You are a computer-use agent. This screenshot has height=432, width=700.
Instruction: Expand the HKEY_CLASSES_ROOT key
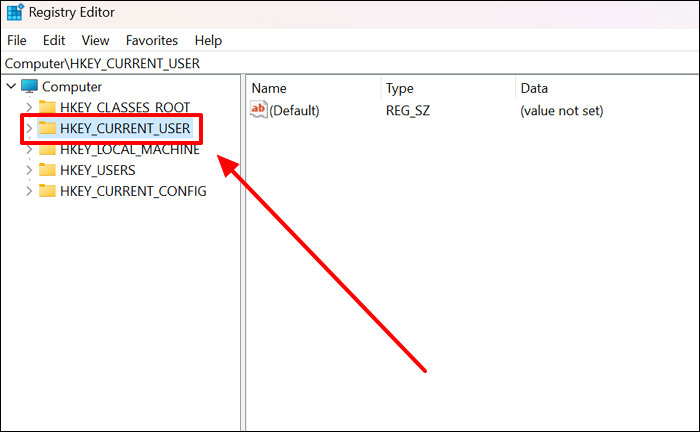tap(28, 108)
